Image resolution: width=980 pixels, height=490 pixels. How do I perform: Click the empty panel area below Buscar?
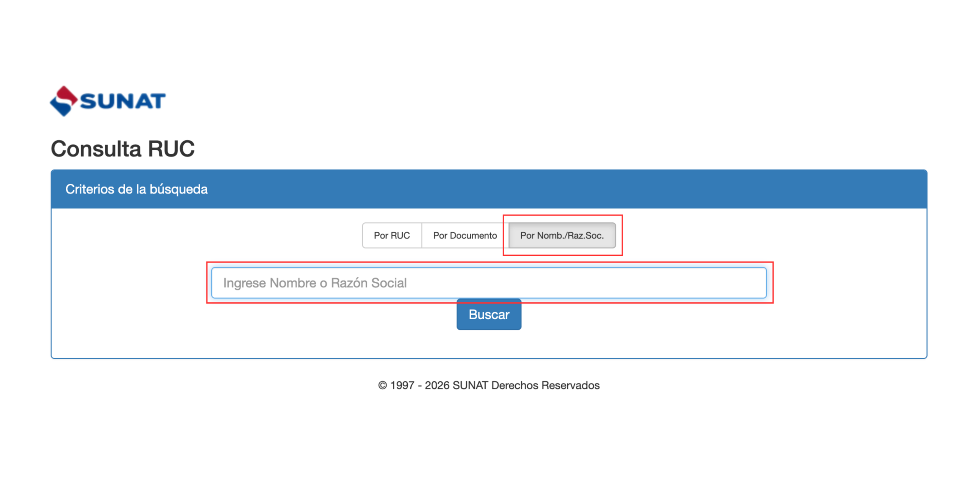tap(488, 344)
